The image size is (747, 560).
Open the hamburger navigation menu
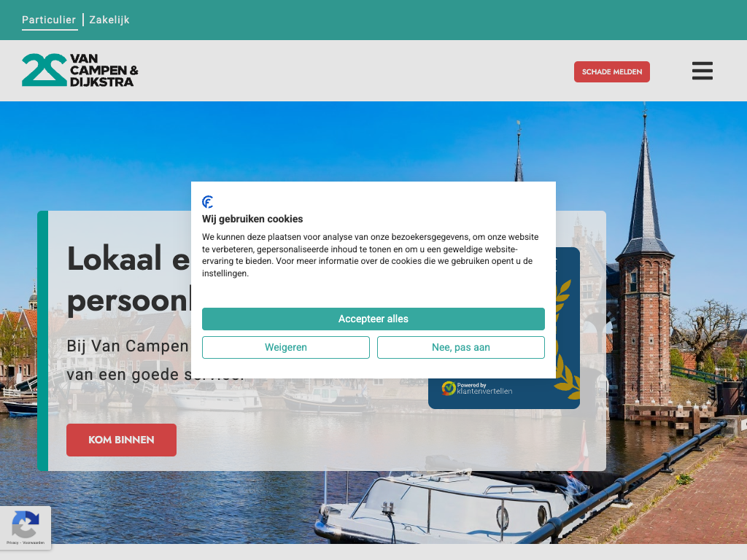(x=703, y=71)
